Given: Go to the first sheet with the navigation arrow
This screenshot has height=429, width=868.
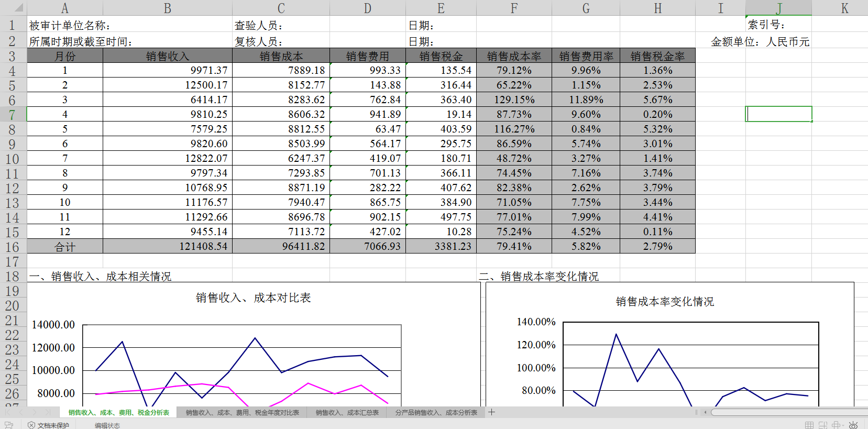Looking at the screenshot, I should click(8, 412).
